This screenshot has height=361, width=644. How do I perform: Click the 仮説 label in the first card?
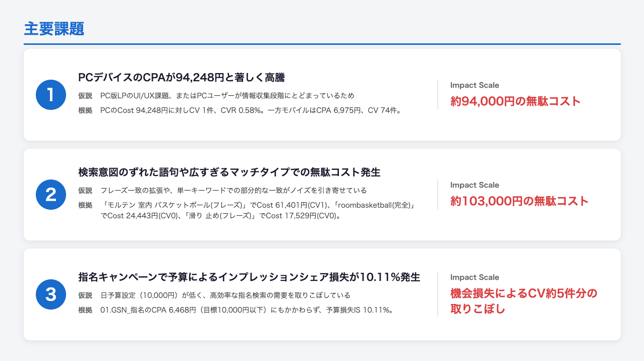point(85,96)
